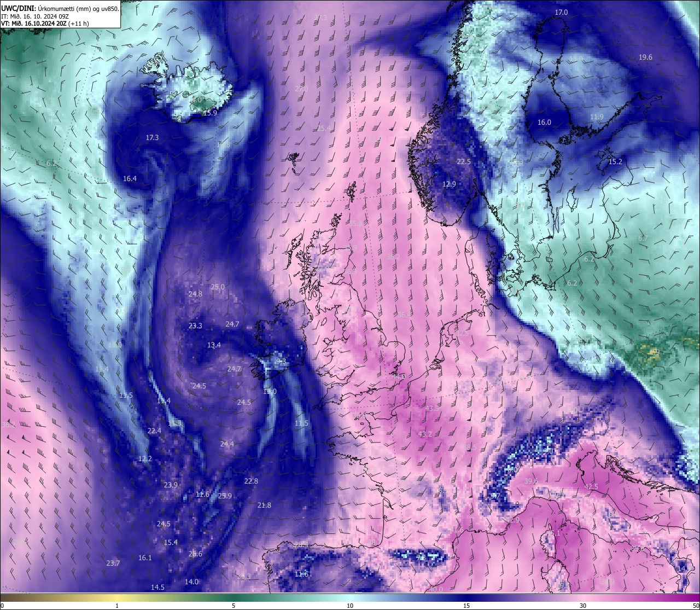Click the legend tick label 1
The width and height of the screenshot is (700, 610).
pos(117,606)
